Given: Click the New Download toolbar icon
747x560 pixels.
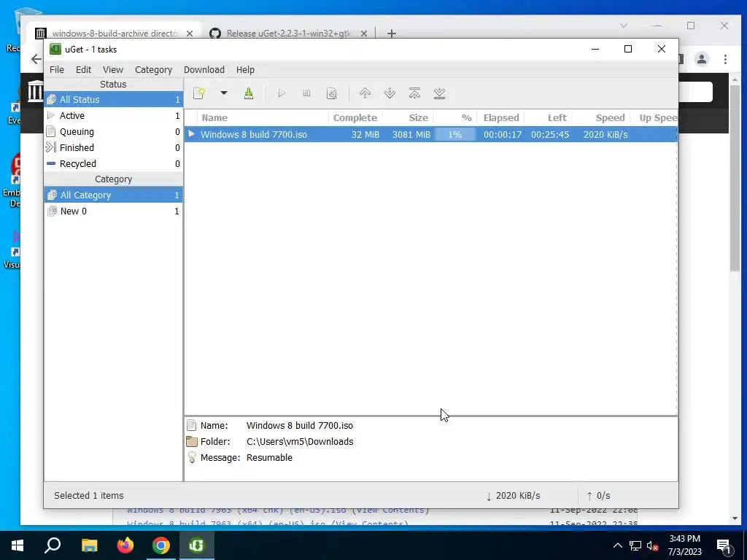Looking at the screenshot, I should [x=199, y=93].
